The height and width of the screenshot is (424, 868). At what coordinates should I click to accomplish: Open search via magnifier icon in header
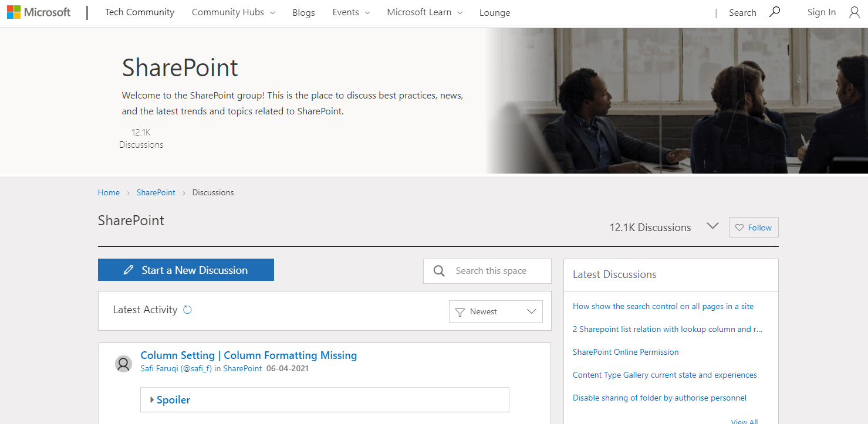pyautogui.click(x=775, y=12)
